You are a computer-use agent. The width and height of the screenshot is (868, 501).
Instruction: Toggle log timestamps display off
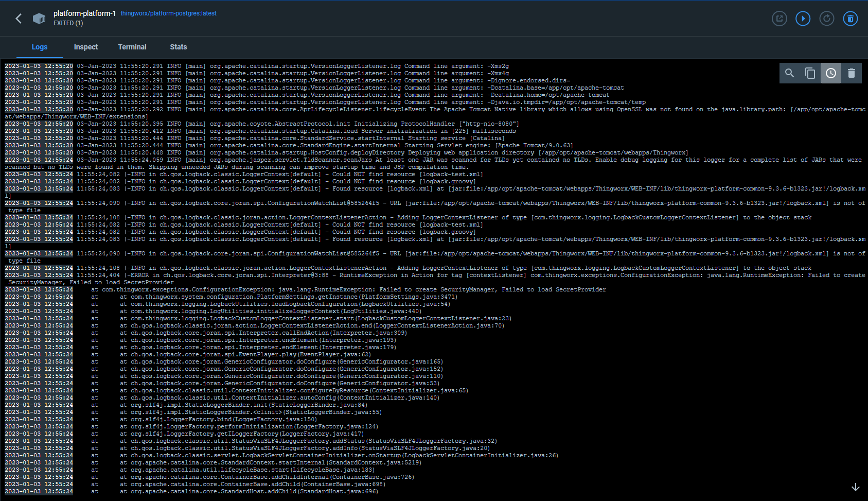point(830,73)
